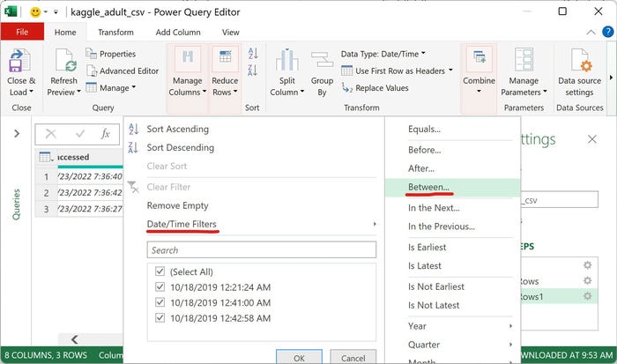Click the Refresh Preview icon
The image size is (617, 364).
65,60
